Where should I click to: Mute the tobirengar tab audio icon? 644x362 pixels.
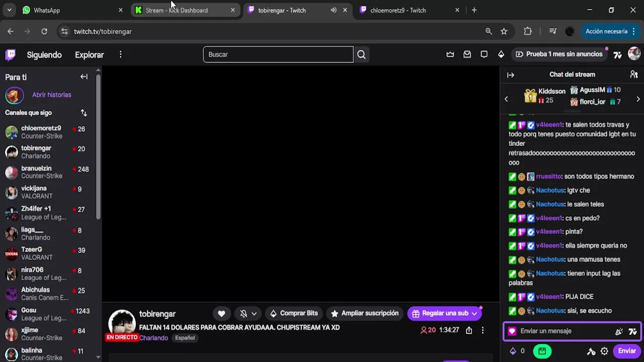[x=334, y=10]
